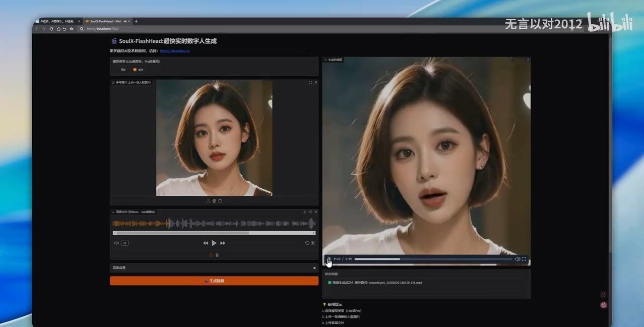Click webcam icon below reference image

(x=214, y=201)
